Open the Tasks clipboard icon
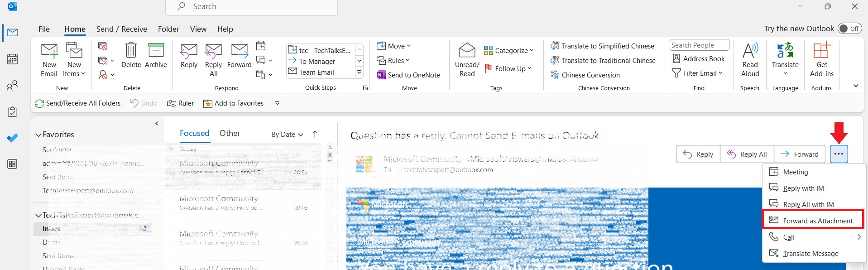 click(13, 111)
